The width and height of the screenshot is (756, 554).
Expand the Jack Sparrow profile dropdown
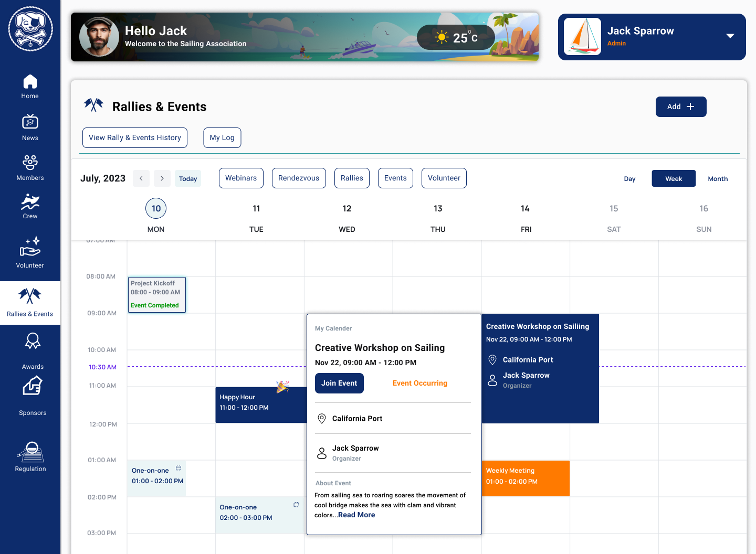click(730, 36)
